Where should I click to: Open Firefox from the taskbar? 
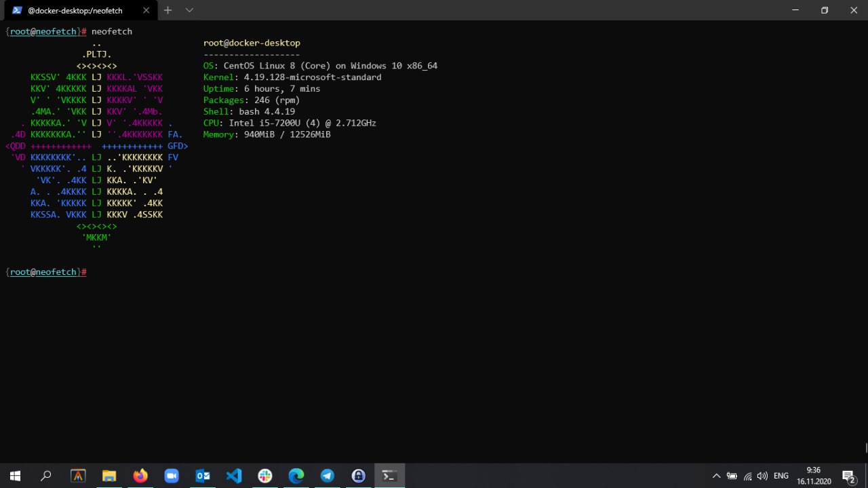[140, 476]
